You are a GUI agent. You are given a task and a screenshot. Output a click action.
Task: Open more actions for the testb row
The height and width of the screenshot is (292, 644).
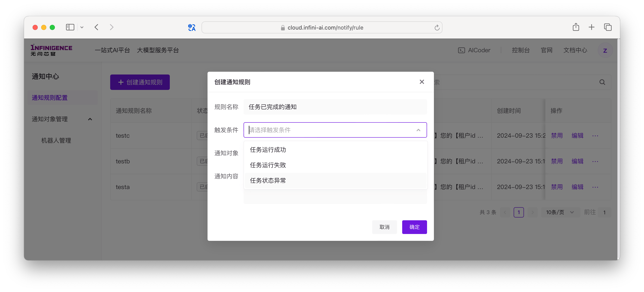[x=595, y=161]
